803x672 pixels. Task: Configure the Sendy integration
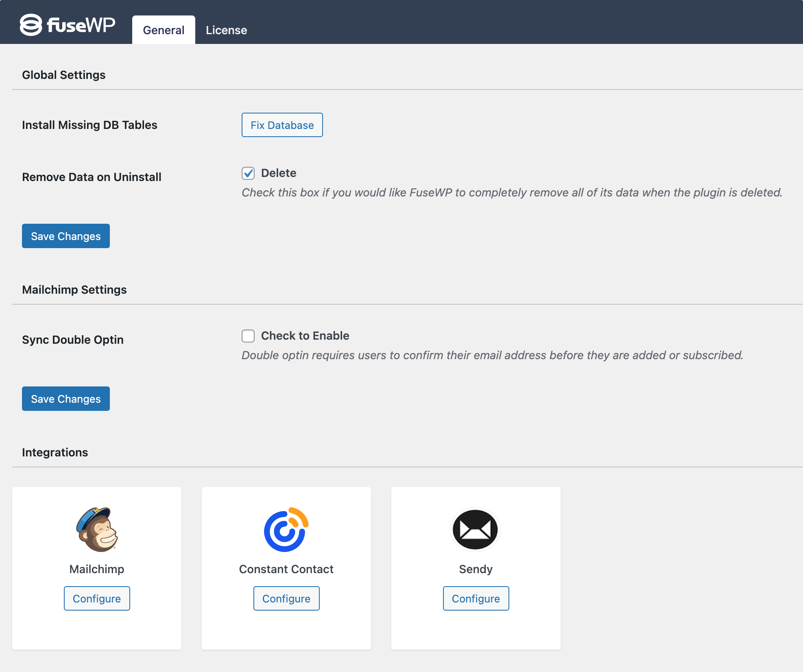476,598
